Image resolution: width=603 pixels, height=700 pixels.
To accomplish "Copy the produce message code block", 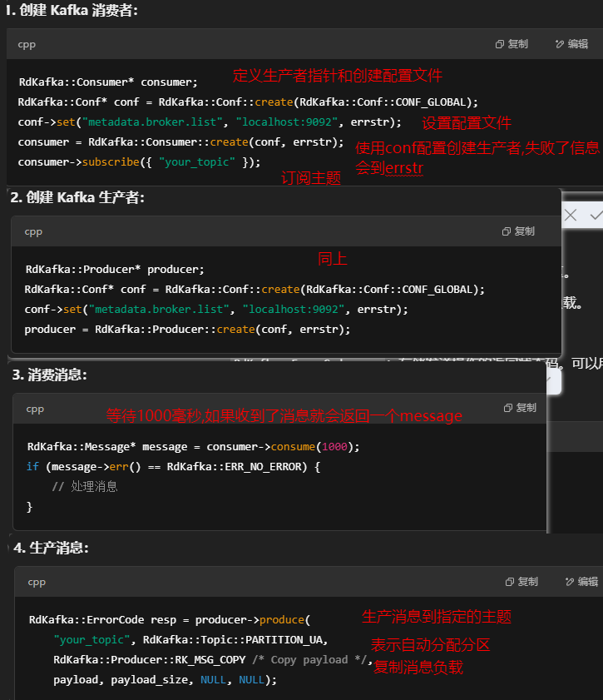I will [x=521, y=582].
